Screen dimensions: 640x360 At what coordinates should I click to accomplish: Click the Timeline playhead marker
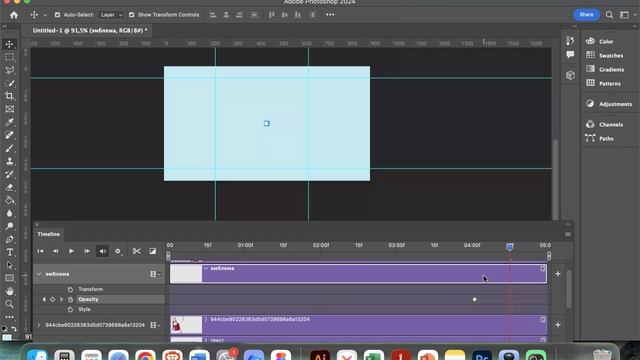509,247
